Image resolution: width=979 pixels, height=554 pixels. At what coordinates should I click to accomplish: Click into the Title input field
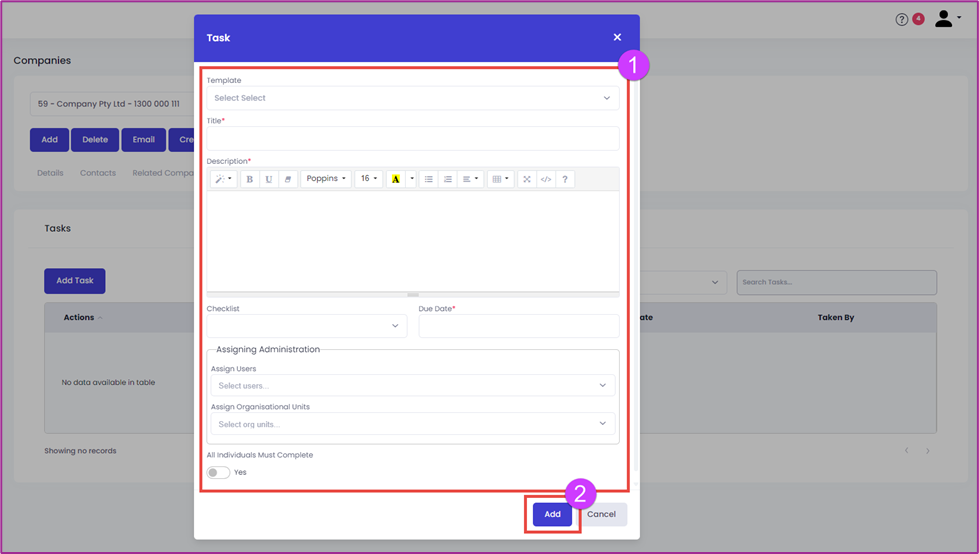pyautogui.click(x=413, y=138)
